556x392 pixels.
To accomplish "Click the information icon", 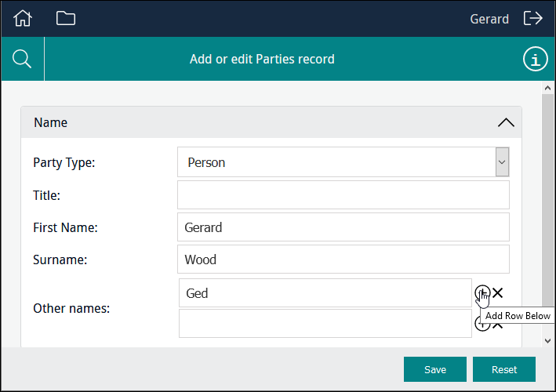I will [x=535, y=59].
